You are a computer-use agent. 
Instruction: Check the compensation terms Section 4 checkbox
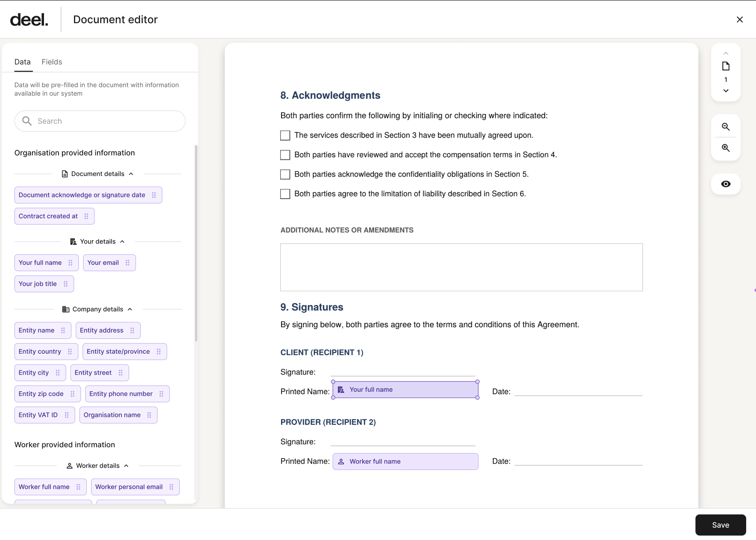point(285,155)
